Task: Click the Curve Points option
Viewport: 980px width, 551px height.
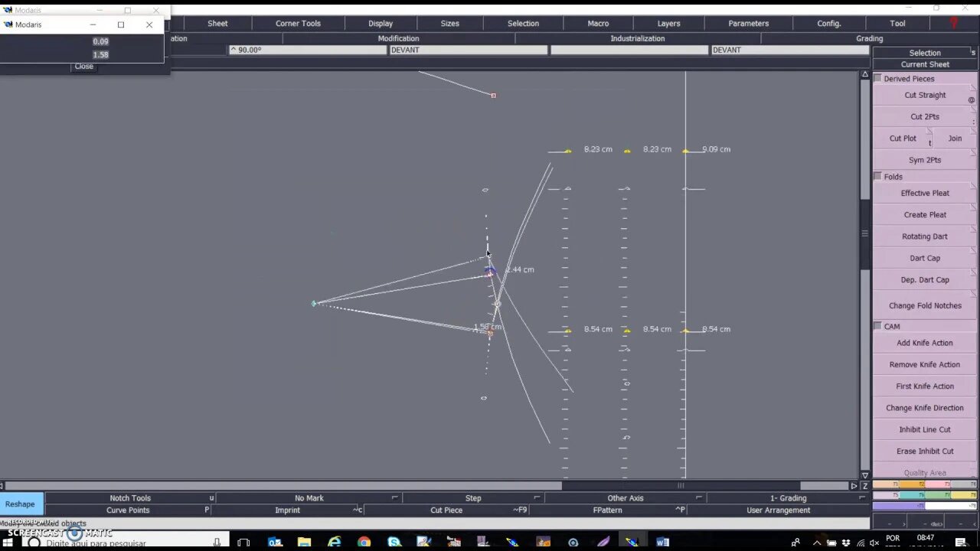Action: (128, 510)
